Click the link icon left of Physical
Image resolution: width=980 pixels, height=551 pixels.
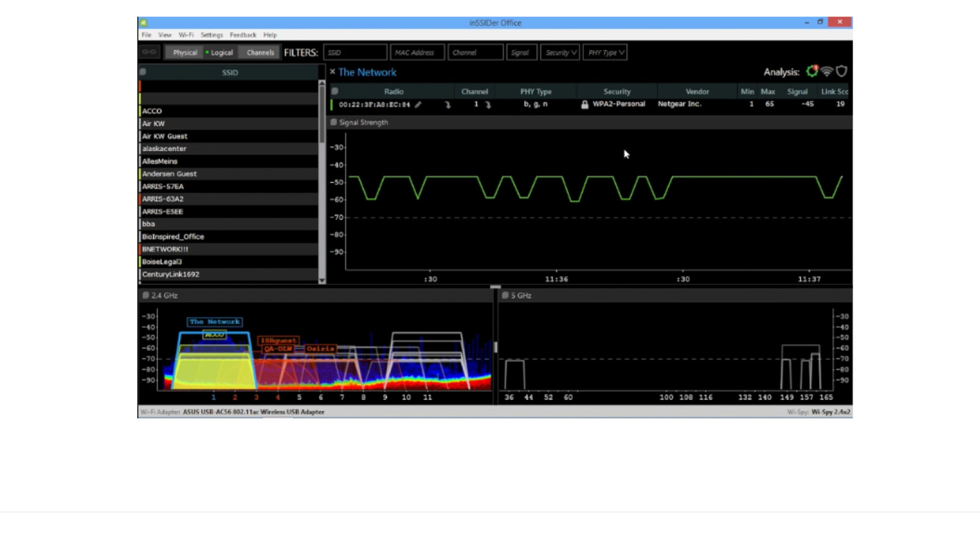(x=149, y=52)
